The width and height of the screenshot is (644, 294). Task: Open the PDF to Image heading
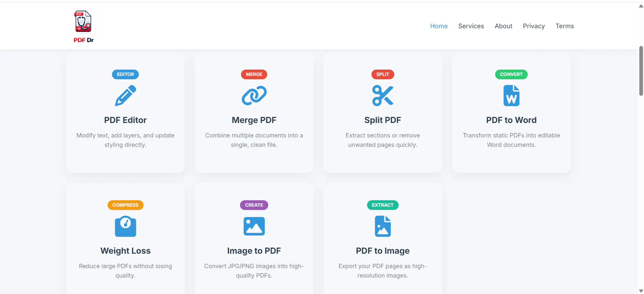[383, 251]
